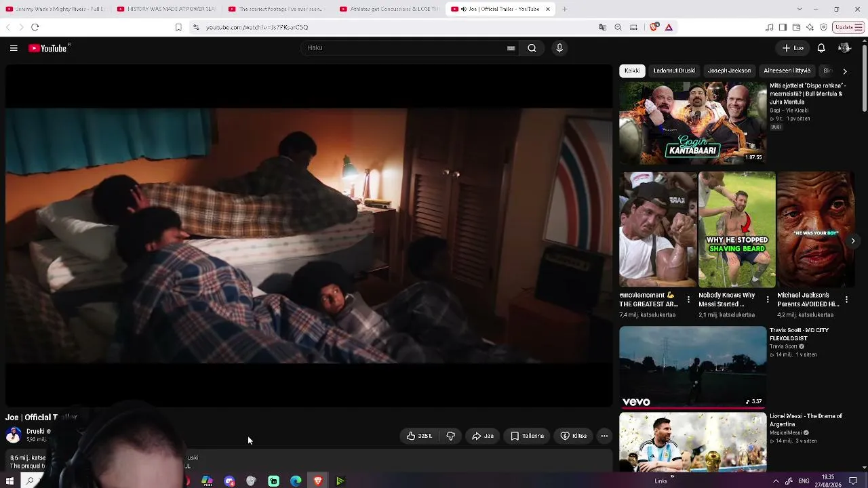Image resolution: width=868 pixels, height=488 pixels.
Task: Open the Gogin Kantabaari video thumbnail
Action: tap(692, 123)
